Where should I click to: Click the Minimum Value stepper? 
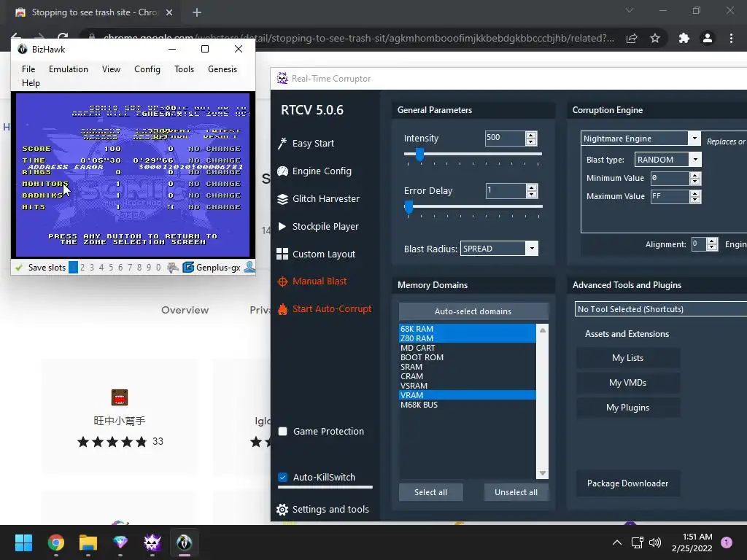695,179
